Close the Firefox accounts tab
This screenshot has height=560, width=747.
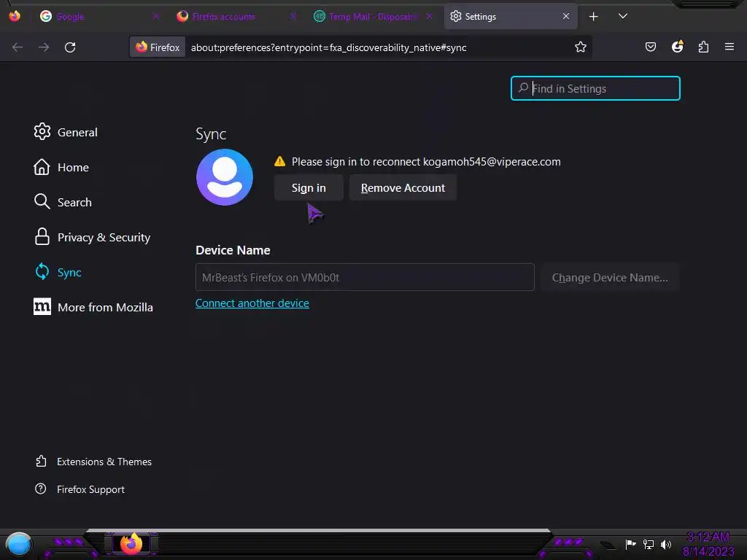click(x=293, y=17)
